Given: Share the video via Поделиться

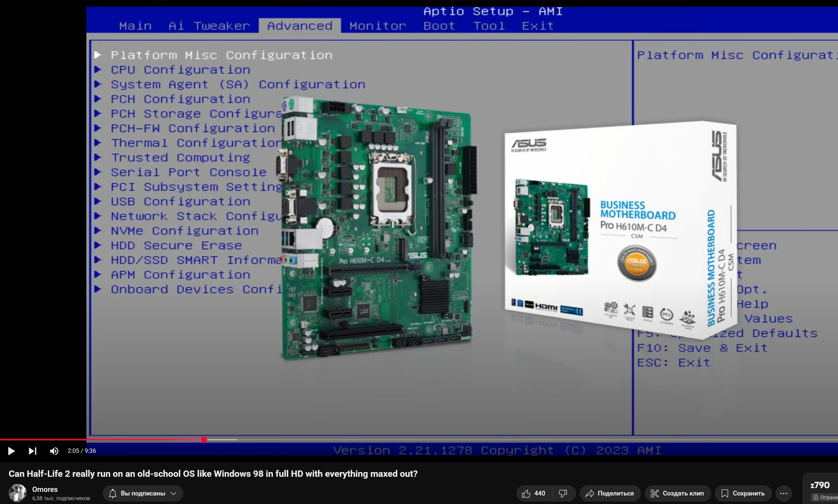Looking at the screenshot, I should tap(610, 493).
